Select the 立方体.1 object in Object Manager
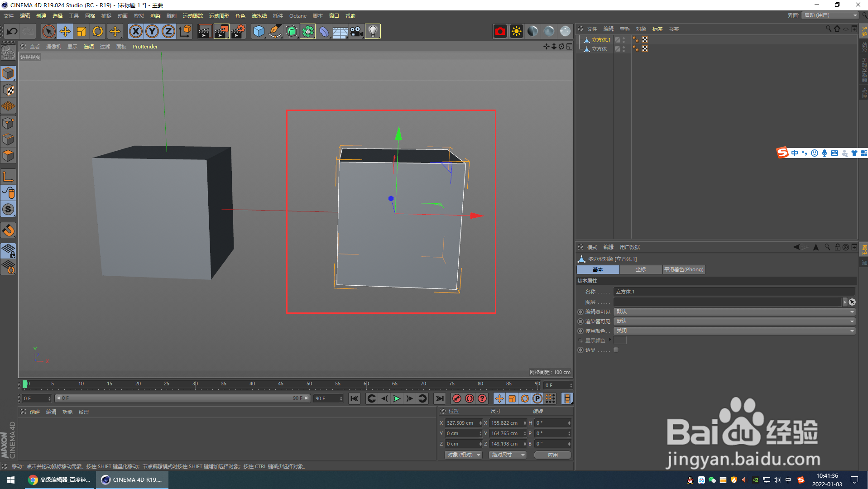868x489 pixels. coord(601,40)
